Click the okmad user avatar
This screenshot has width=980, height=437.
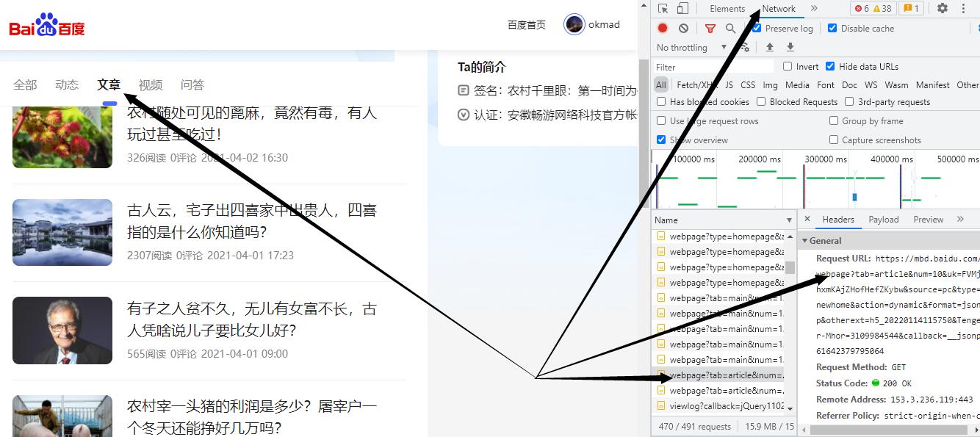(x=574, y=24)
